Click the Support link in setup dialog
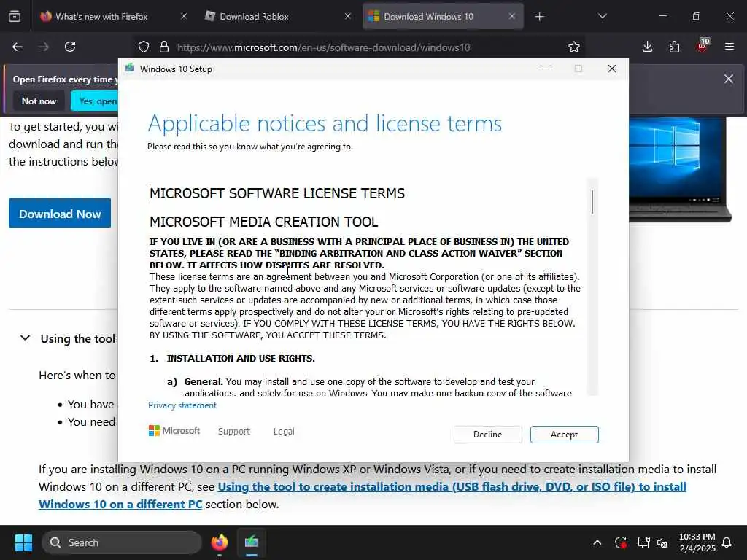 point(234,431)
